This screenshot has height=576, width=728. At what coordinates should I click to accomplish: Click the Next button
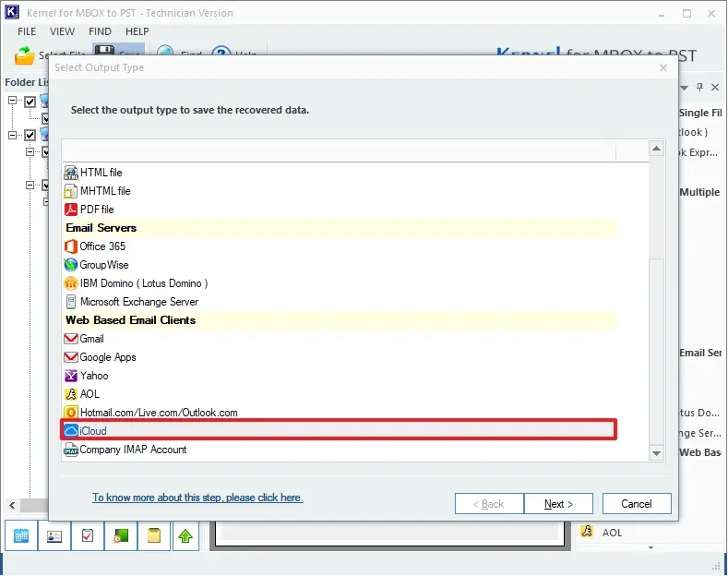[558, 503]
